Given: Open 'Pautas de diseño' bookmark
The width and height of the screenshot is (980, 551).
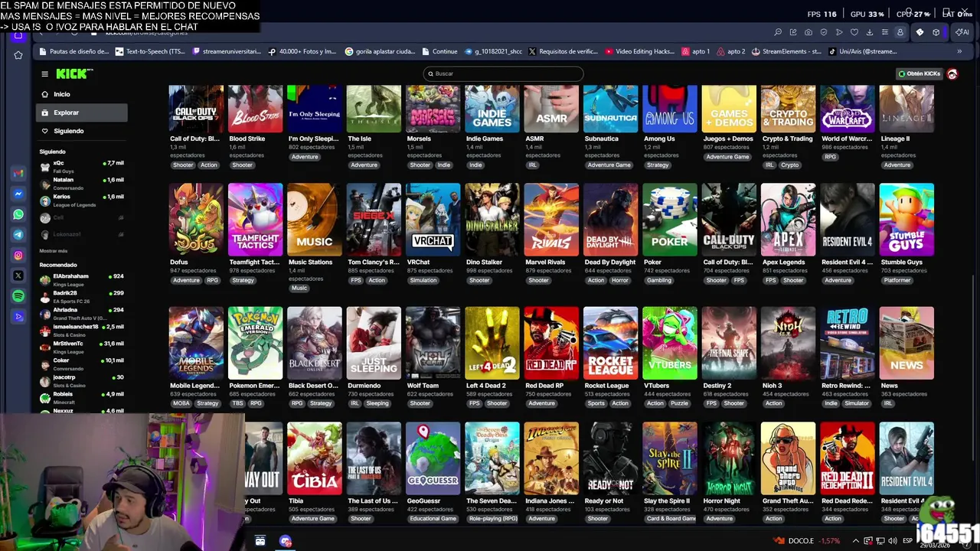Looking at the screenshot, I should click(x=73, y=51).
